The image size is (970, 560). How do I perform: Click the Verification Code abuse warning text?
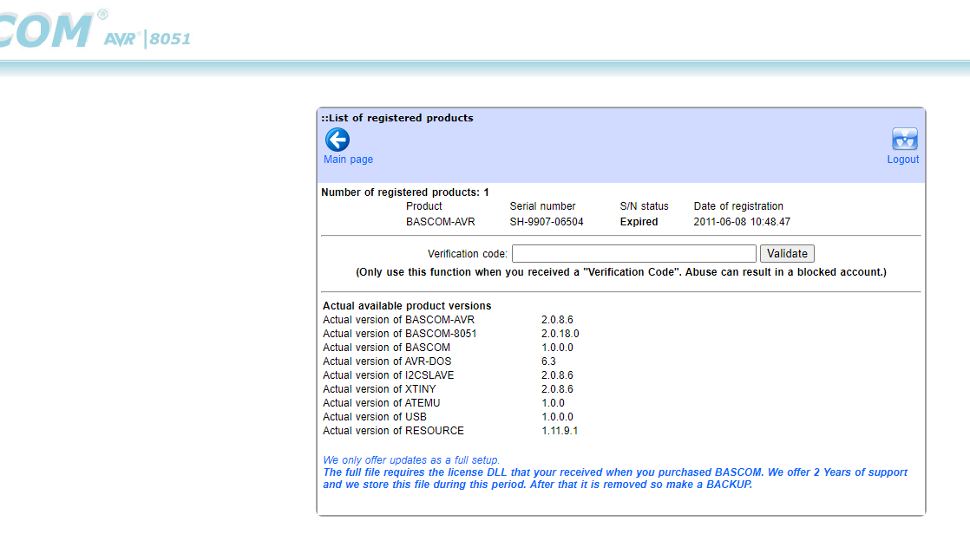click(621, 272)
